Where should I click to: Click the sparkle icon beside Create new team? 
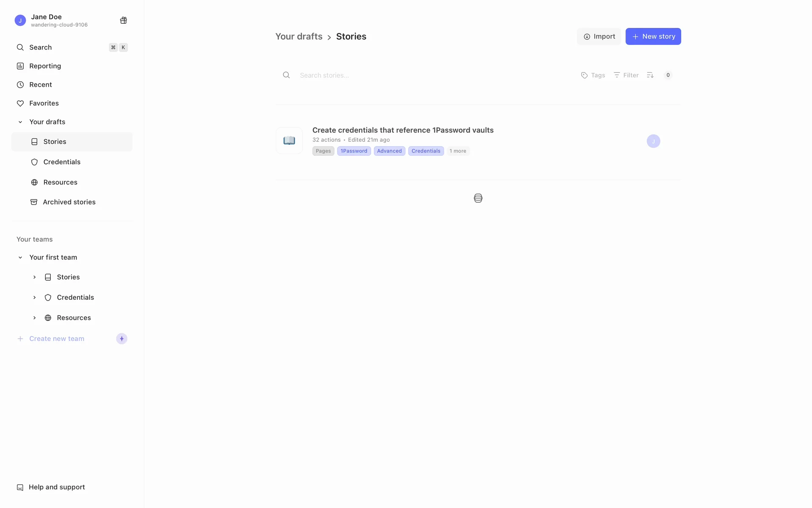pos(122,339)
